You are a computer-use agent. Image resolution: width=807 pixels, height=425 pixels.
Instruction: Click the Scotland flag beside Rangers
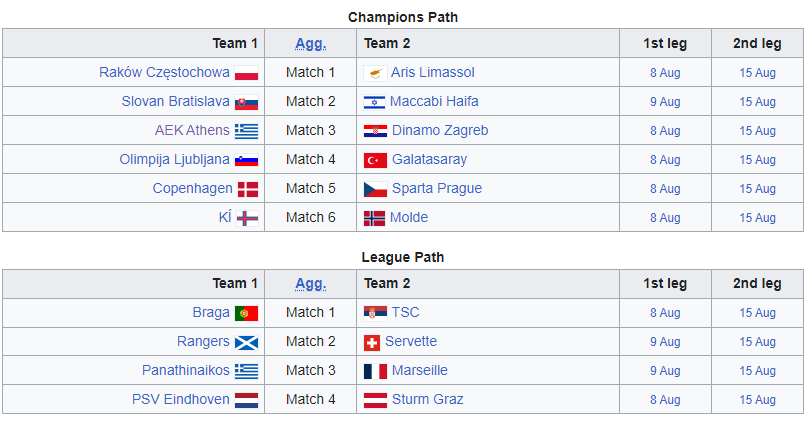click(246, 342)
